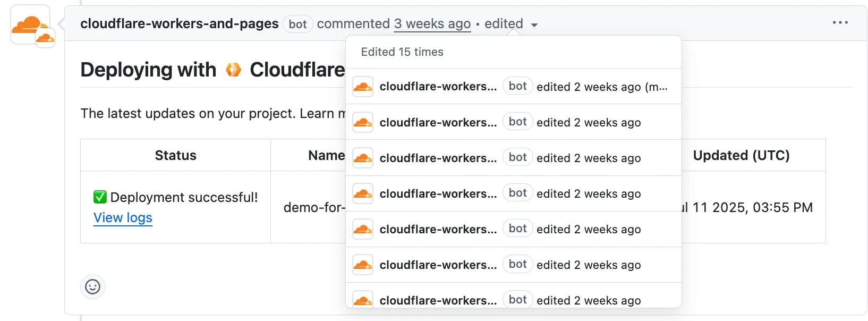Click the green deployment successful checkmark
The image size is (868, 321).
coord(100,197)
